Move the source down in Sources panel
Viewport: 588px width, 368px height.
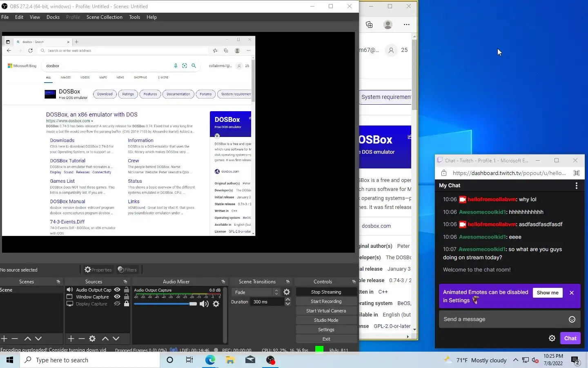[x=116, y=339]
